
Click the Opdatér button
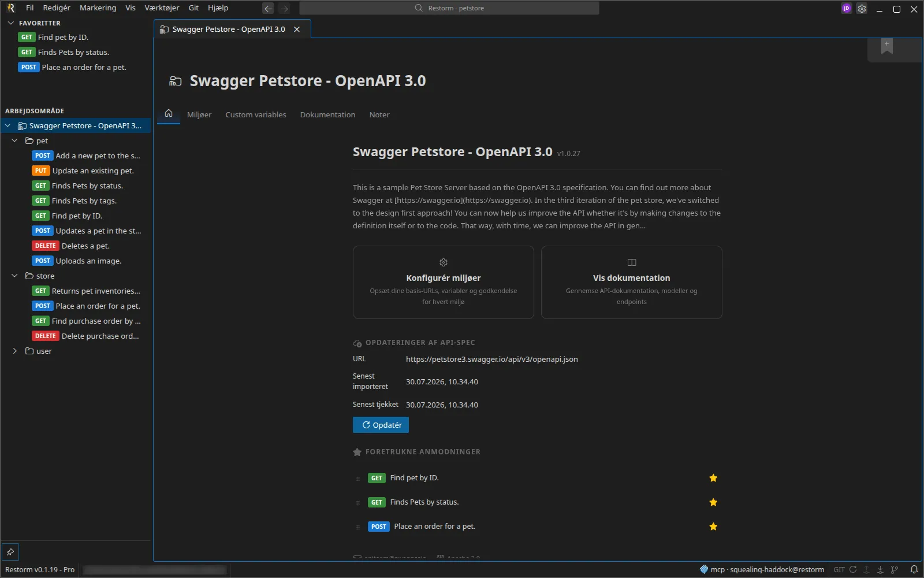[x=381, y=425]
